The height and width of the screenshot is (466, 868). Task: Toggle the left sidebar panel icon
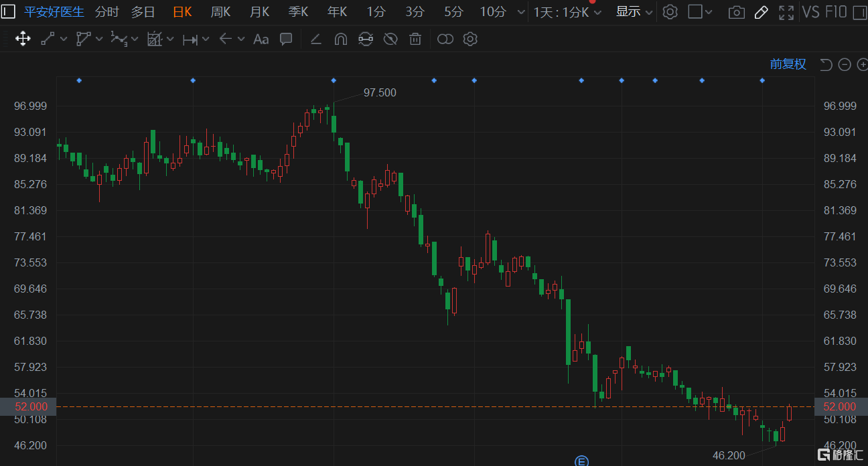(9, 11)
